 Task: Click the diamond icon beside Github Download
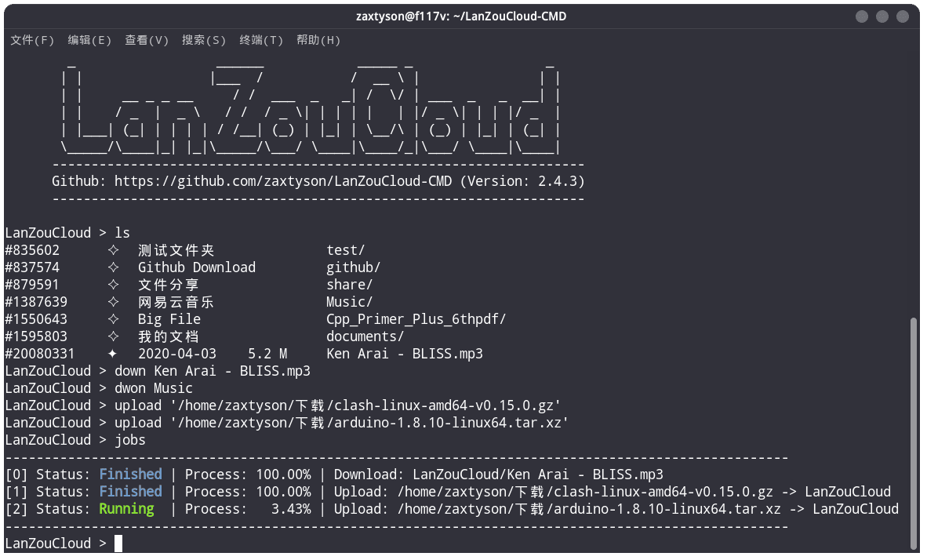(113, 267)
